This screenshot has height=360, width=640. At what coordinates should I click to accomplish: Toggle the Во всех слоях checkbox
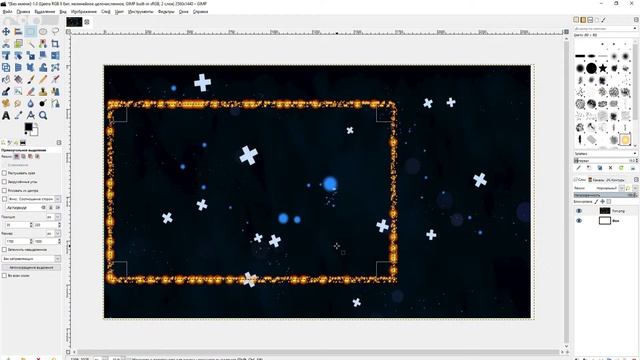(x=4, y=276)
